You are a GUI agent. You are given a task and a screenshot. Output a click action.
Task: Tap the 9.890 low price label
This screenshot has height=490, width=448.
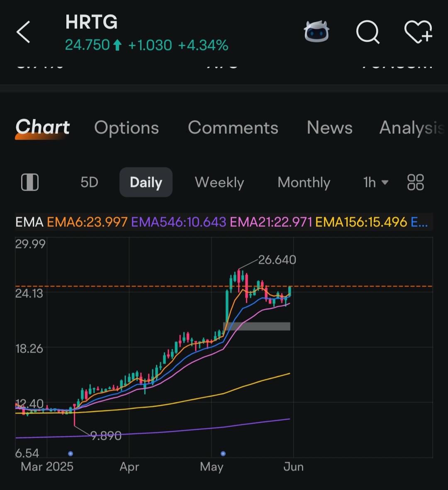click(106, 435)
